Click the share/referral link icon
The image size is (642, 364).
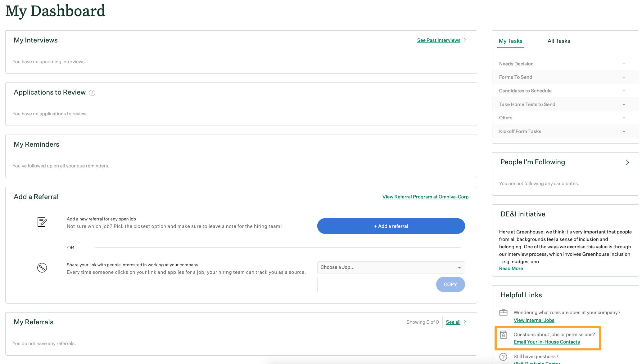[x=42, y=268]
